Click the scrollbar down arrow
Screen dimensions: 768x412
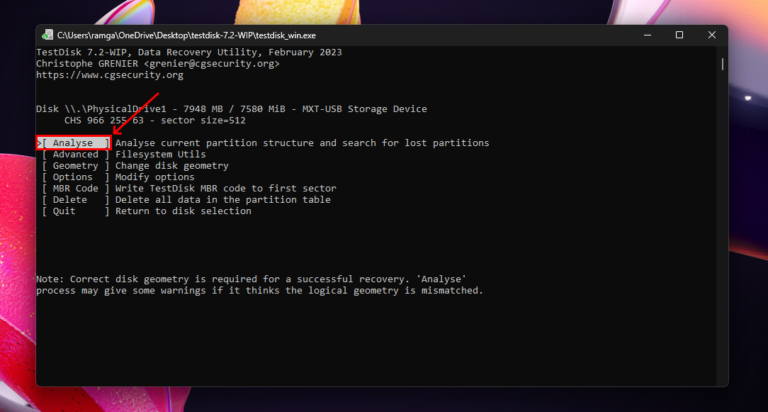coord(722,380)
